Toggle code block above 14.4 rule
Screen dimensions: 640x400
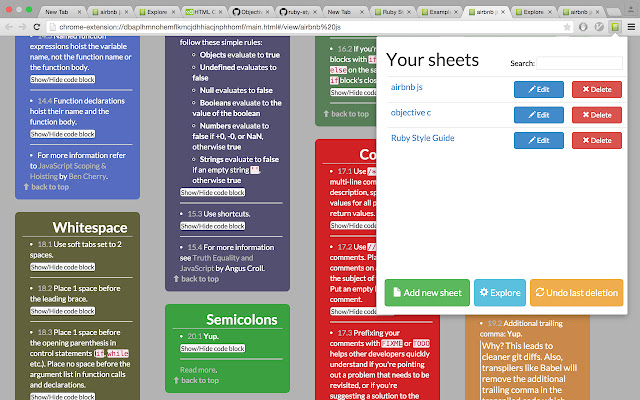click(x=62, y=79)
